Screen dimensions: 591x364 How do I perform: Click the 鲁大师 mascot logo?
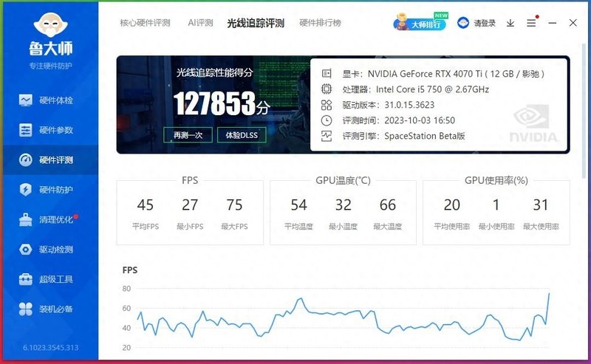click(50, 26)
